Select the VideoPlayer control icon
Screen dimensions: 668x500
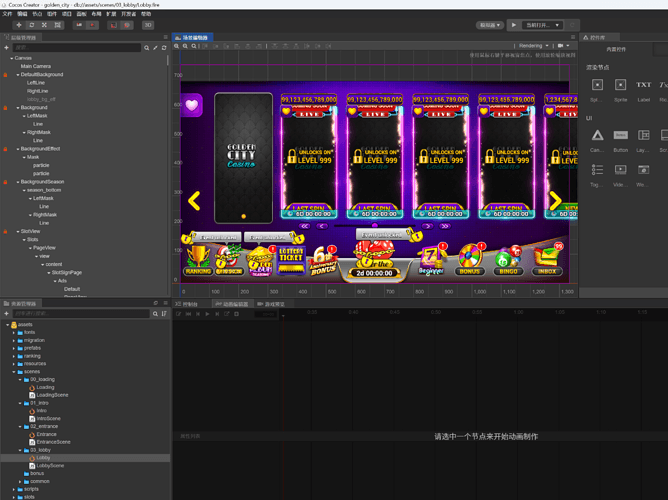coord(620,170)
